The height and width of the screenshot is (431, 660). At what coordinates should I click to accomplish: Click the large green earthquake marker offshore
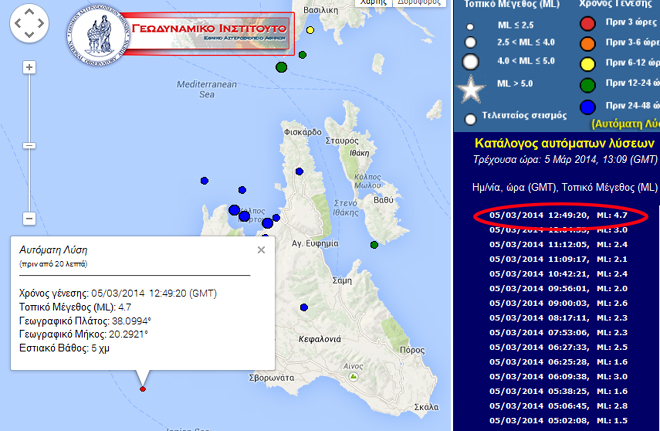282,67
